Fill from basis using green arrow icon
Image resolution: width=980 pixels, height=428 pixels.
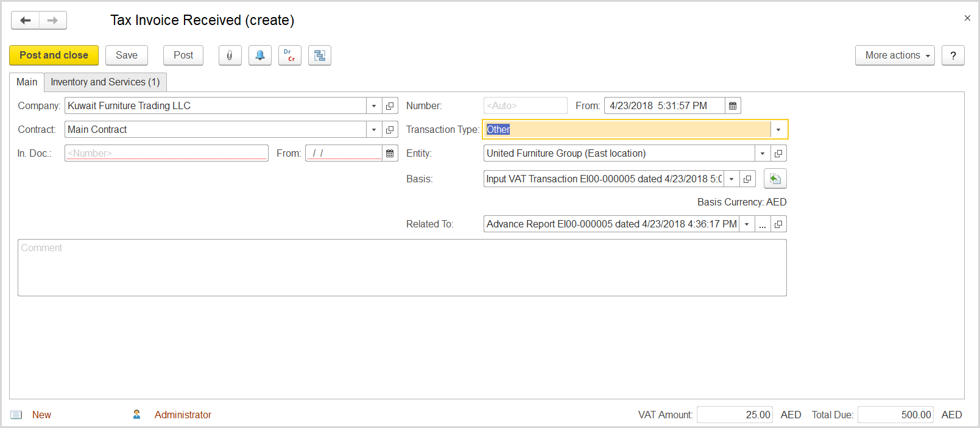click(775, 179)
